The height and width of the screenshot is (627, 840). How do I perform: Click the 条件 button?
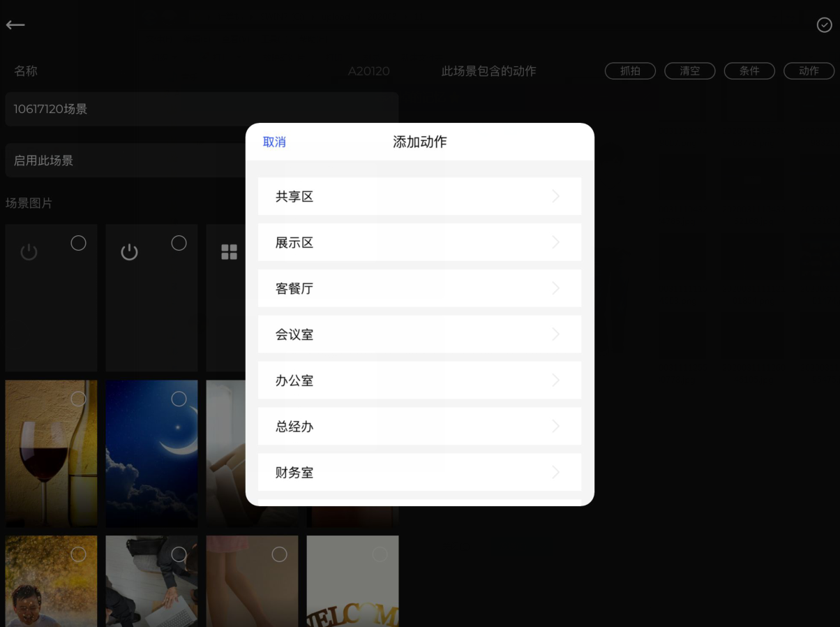[x=749, y=71]
